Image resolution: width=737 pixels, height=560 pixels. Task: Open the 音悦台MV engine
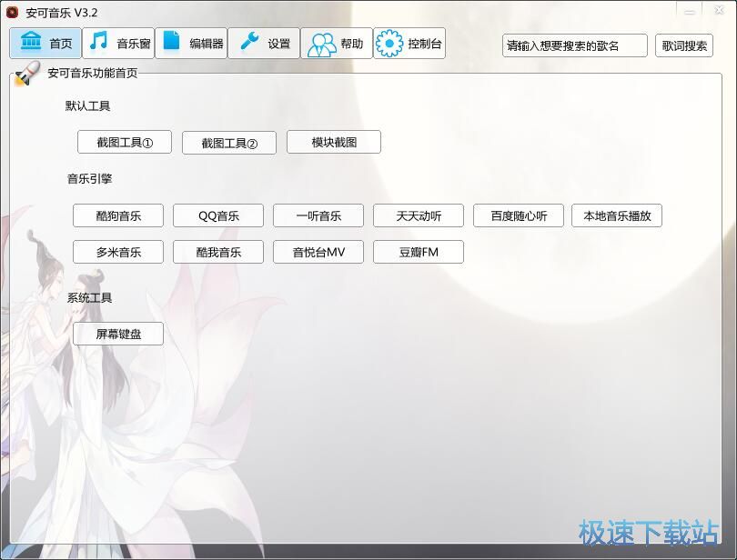(318, 252)
